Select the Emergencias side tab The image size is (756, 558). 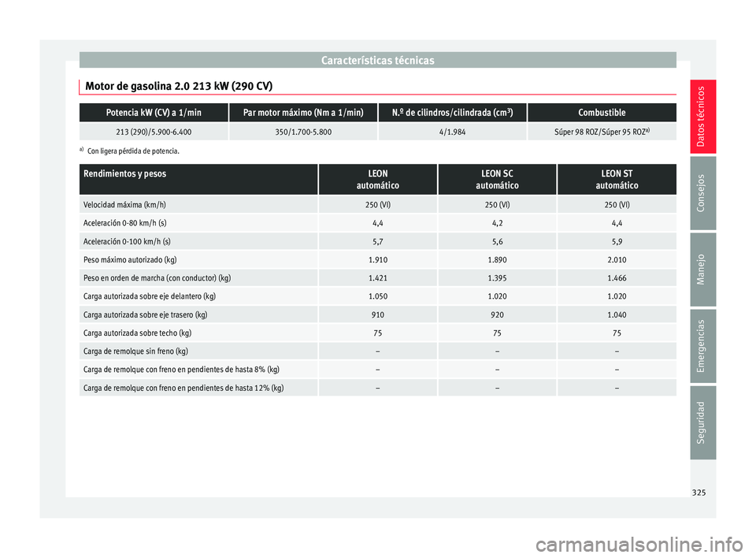pos(702,346)
